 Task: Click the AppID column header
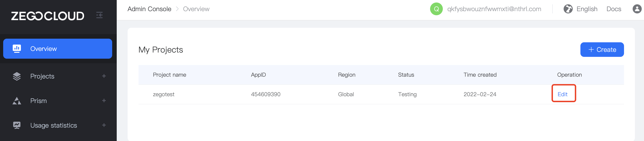pyautogui.click(x=258, y=75)
